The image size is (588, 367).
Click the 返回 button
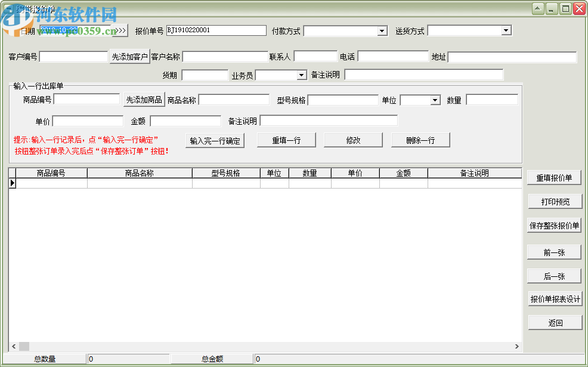[555, 323]
